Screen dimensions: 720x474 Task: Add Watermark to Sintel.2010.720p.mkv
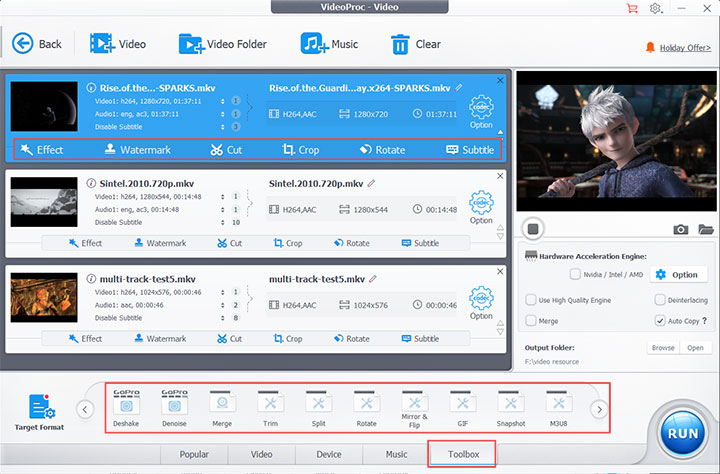pos(160,243)
